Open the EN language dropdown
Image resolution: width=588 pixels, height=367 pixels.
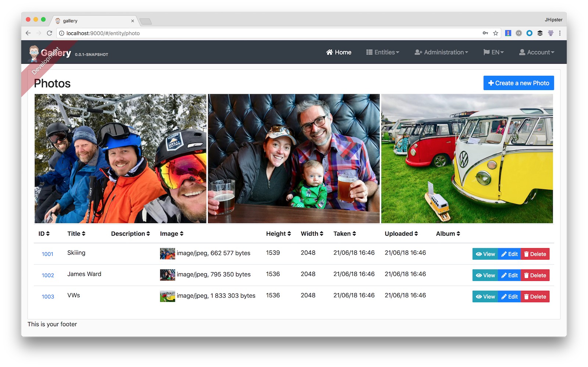(493, 52)
